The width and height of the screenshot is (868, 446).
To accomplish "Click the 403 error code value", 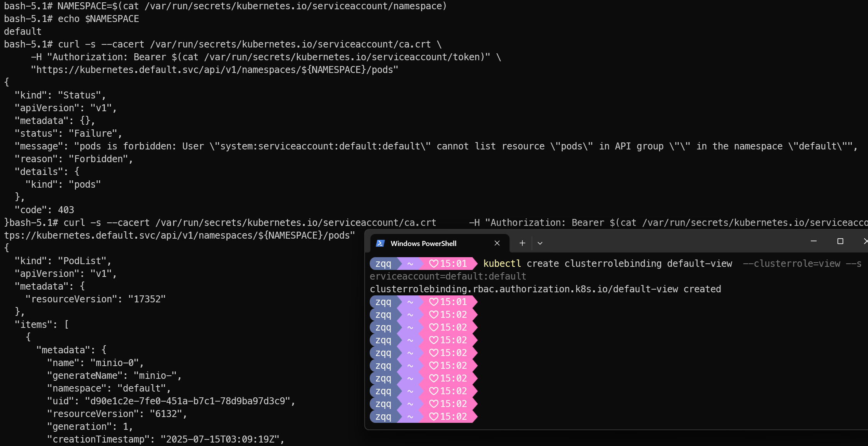I will [x=66, y=210].
